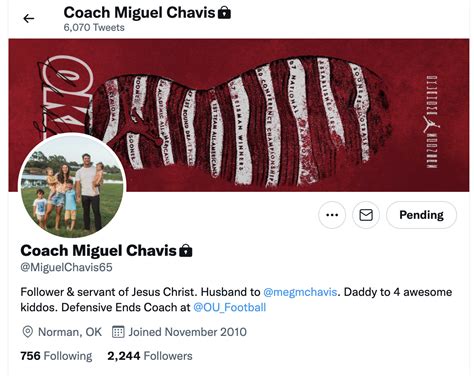Image resolution: width=474 pixels, height=376 pixels.
Task: Click the envelope message icon
Action: tap(366, 215)
